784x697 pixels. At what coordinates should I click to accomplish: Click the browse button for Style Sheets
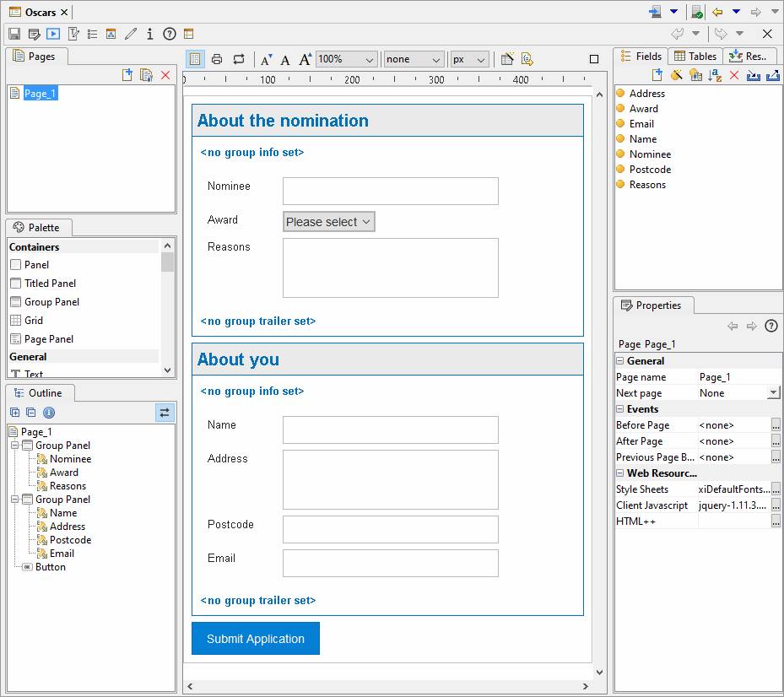click(x=776, y=489)
